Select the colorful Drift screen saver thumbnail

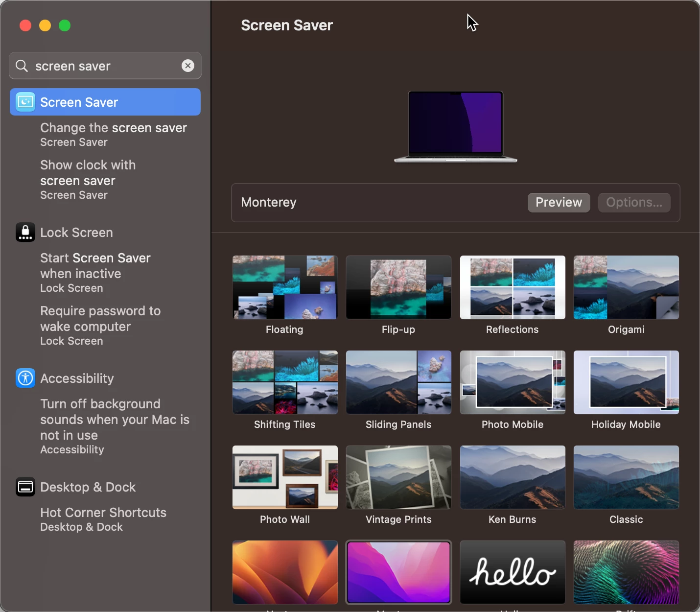626,572
